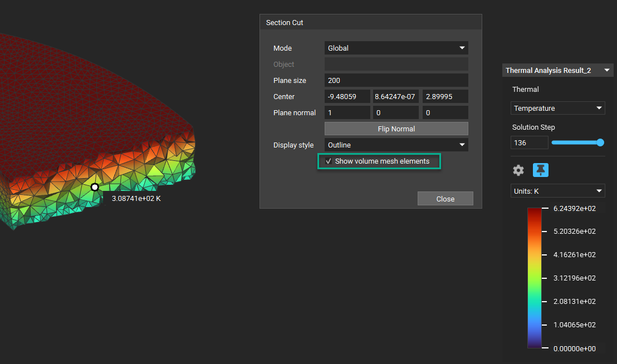Click the Center Y field showing 8.64247e-07

tap(396, 96)
